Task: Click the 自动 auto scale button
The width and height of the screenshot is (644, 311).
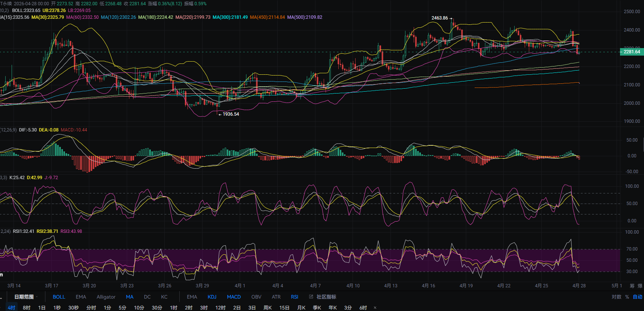Action: 638,297
